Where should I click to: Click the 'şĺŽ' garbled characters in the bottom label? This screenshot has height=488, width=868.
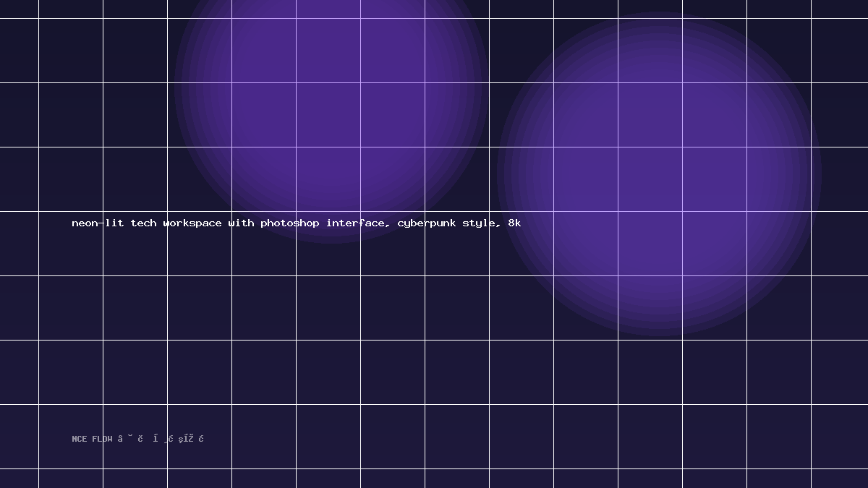coord(186,439)
